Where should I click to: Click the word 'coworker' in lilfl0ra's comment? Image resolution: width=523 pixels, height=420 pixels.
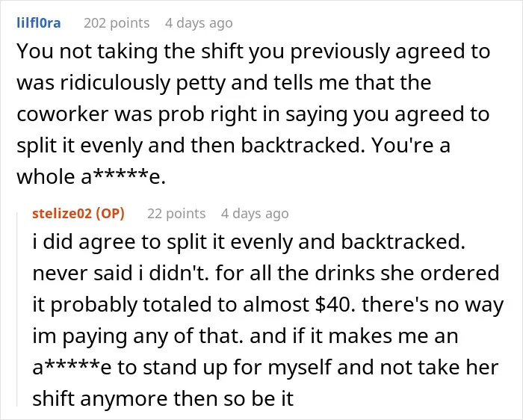tap(63, 114)
